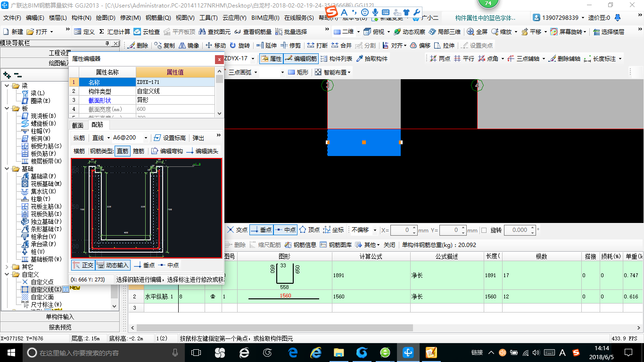Click the 平行 parallel axis tool
Viewport: 644px width, 362px height.
pos(464,58)
